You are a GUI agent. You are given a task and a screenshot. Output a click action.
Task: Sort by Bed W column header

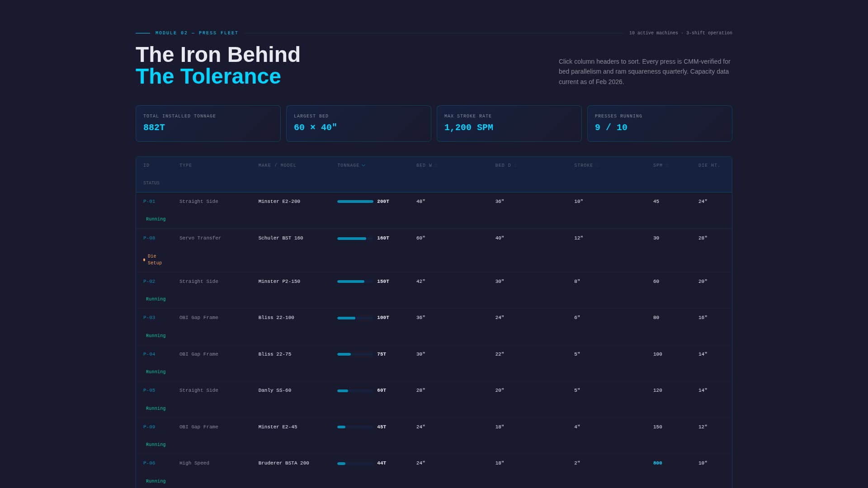click(x=424, y=165)
